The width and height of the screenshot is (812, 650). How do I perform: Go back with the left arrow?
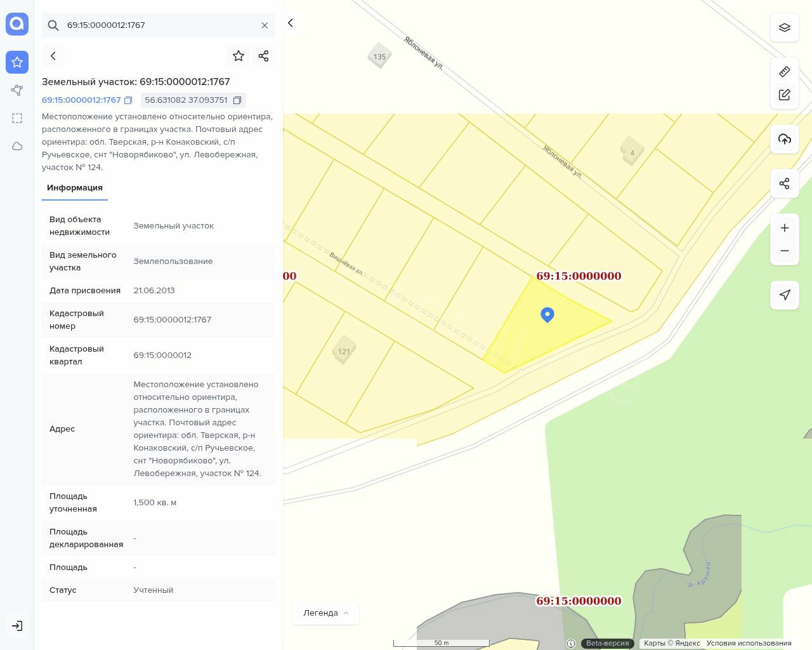(53, 56)
